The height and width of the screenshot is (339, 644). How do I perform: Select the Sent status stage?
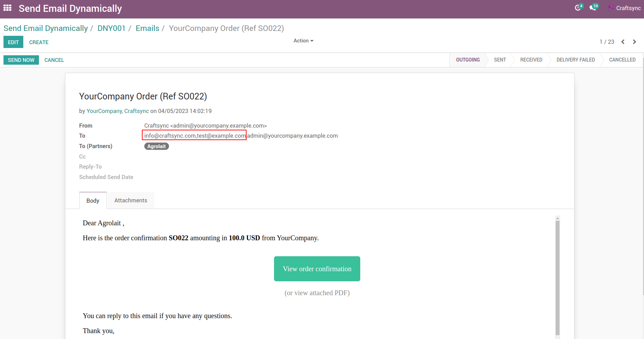coord(500,60)
